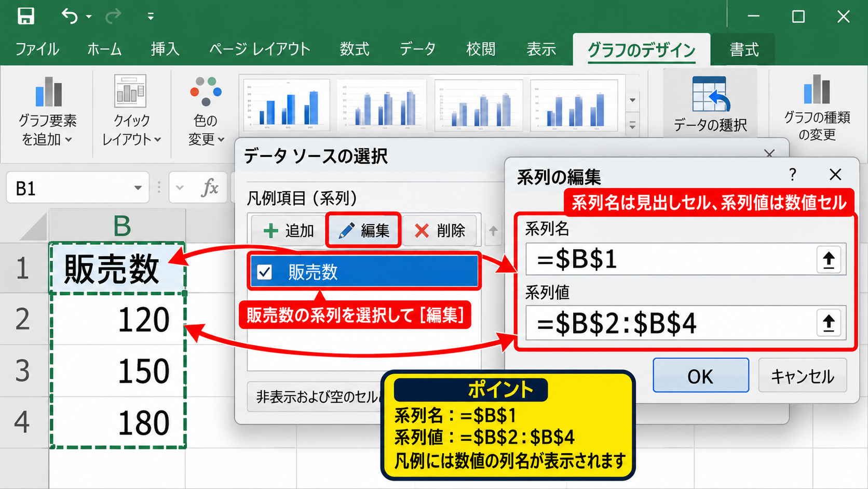The width and height of the screenshot is (868, 489).
Task: Click OK in 系列の編集 dialog
Action: tap(701, 375)
